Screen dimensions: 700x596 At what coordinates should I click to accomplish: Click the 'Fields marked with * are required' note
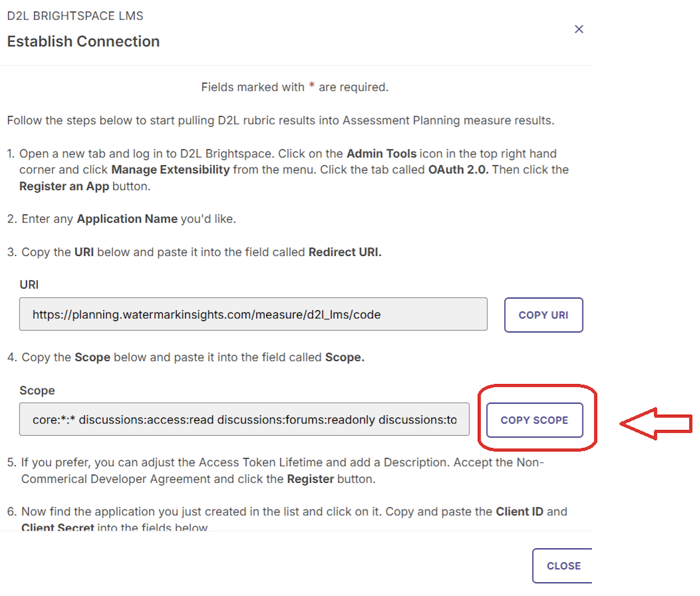[295, 87]
